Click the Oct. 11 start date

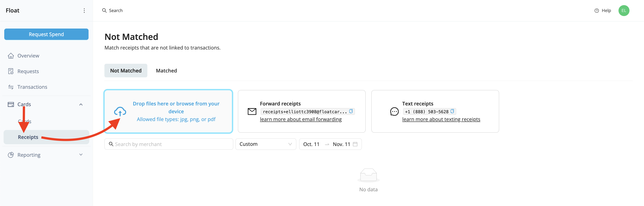point(311,144)
